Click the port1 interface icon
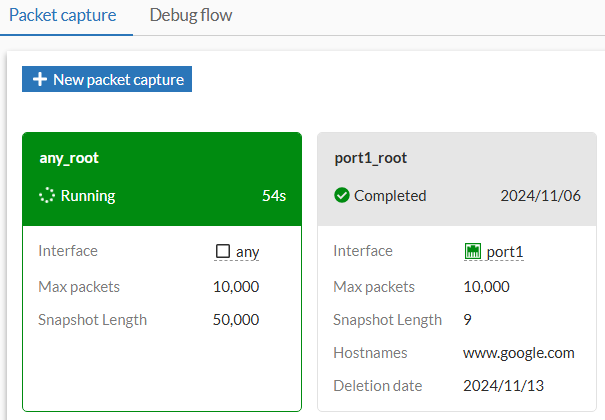 click(x=473, y=252)
